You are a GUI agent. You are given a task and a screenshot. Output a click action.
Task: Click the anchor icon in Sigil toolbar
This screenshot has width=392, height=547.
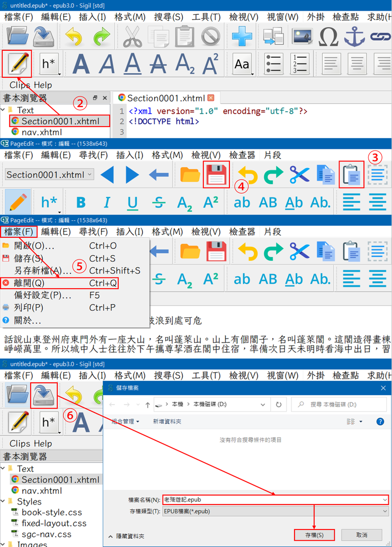(x=355, y=37)
